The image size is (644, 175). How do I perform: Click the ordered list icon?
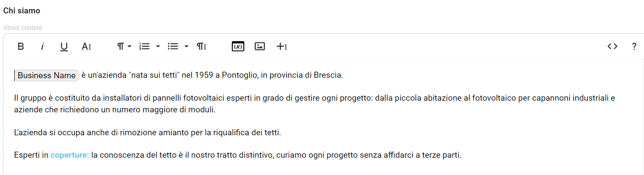[x=144, y=47]
